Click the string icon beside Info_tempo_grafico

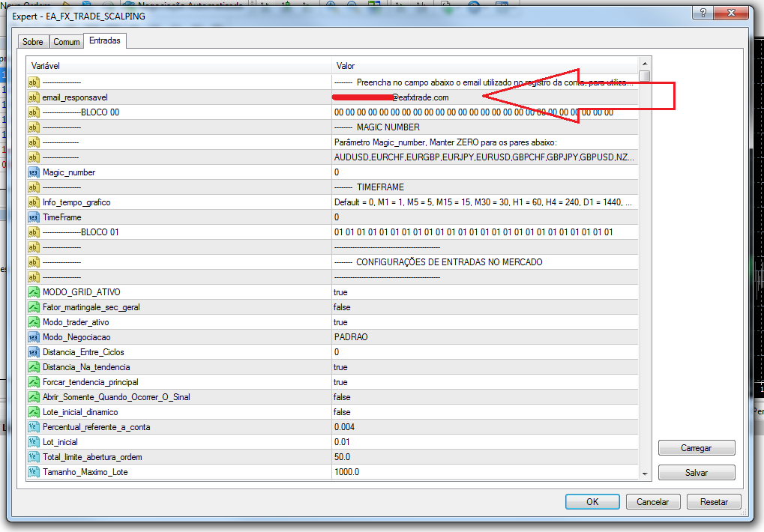pyautogui.click(x=33, y=202)
